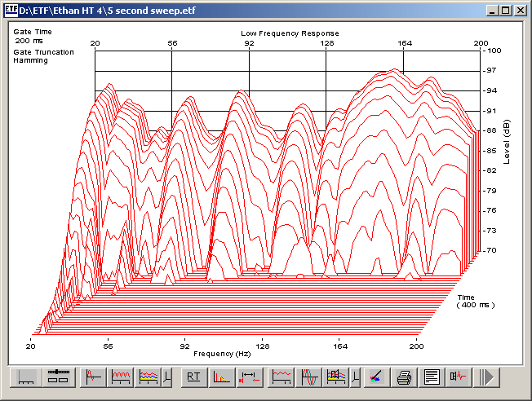This screenshot has width=532, height=401.
Task: Click the 'Gate Time' label
Action: coord(33,32)
